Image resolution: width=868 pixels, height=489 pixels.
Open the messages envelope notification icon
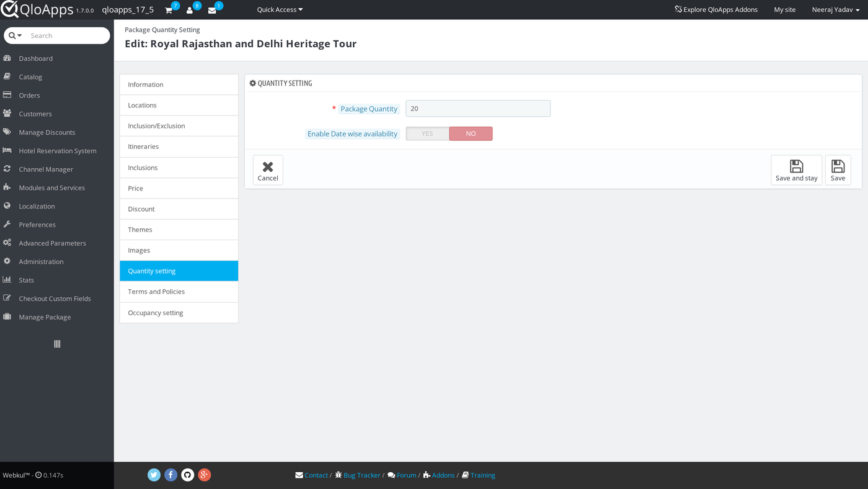212,11
